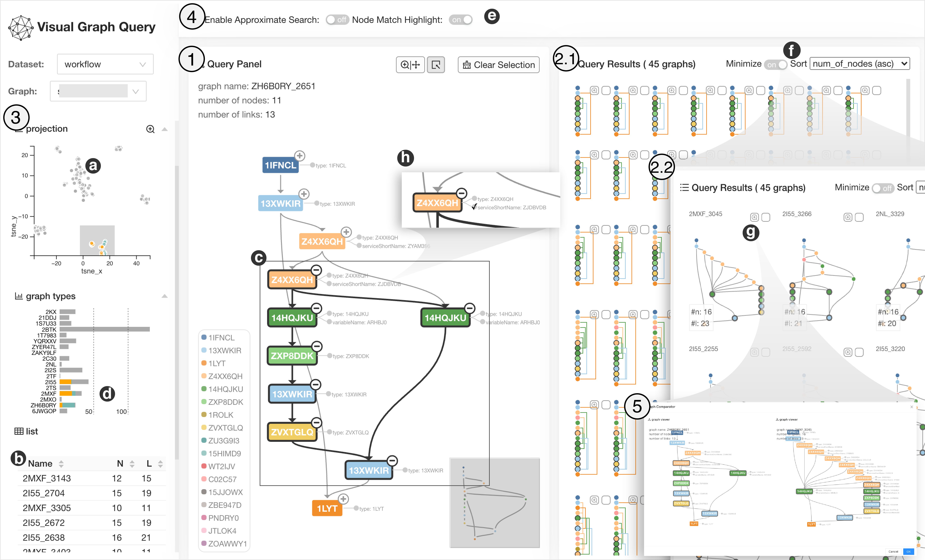925x560 pixels.
Task: Open Sort dropdown num_of_nodes (asc)
Action: pyautogui.click(x=860, y=64)
